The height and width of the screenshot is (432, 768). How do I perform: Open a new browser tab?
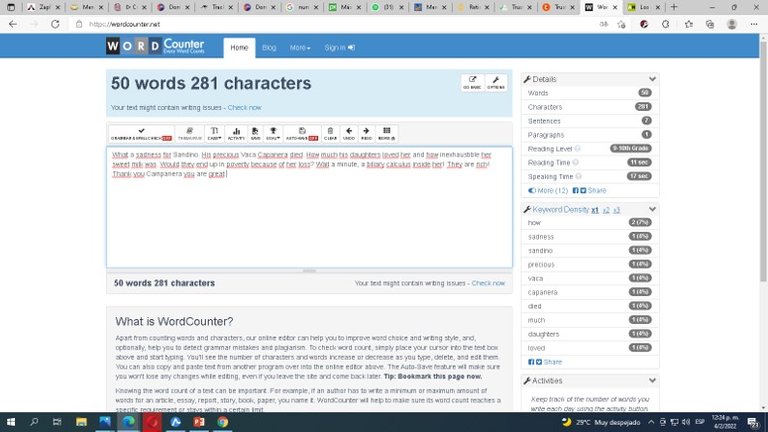tap(674, 7)
